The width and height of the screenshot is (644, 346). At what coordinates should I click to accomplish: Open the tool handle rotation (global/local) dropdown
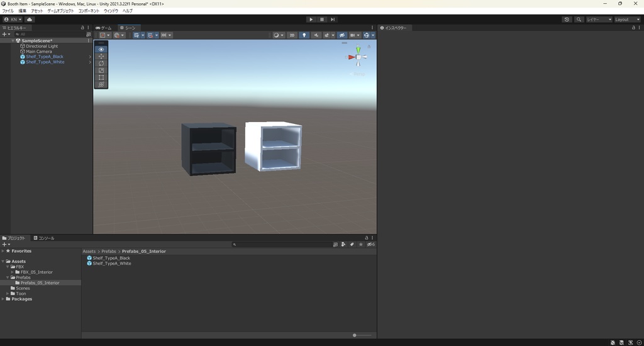coord(119,35)
